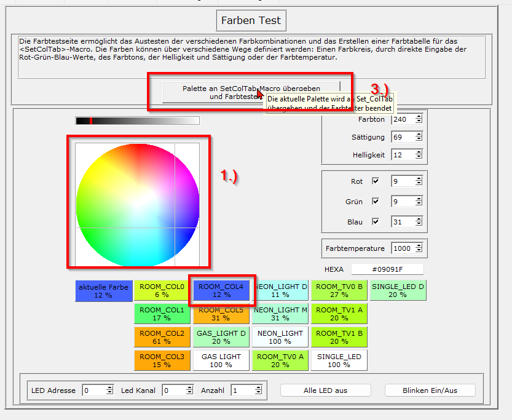Screen dimensions: 512x420
Task: Toggle the Rot checkbox
Action: 376,181
